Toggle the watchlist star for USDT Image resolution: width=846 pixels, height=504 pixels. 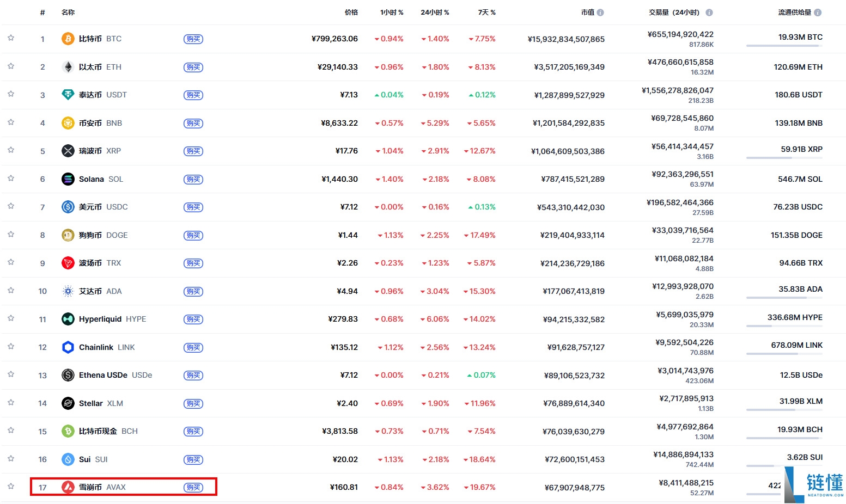(x=11, y=94)
